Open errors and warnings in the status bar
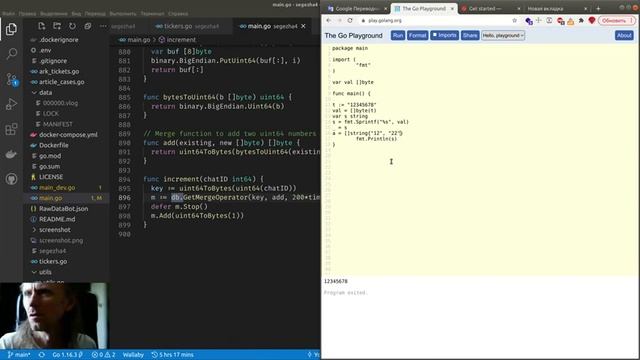The height and width of the screenshot is (360, 640). 104,355
